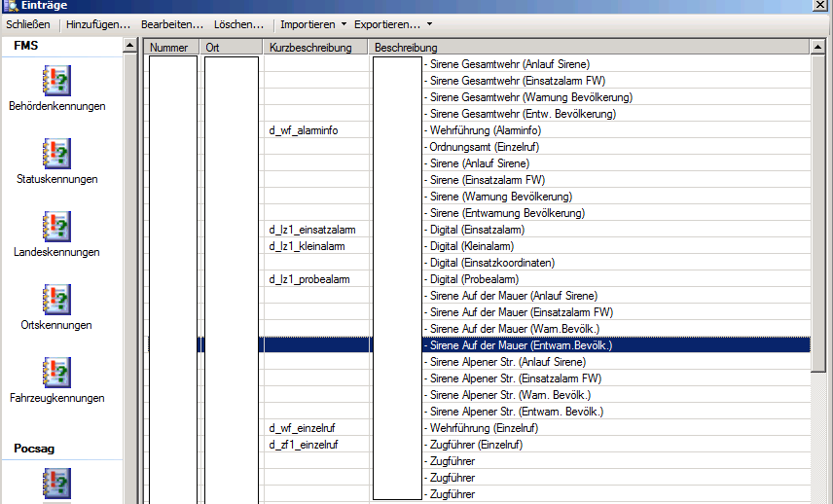Click the Einträge window title icon
This screenshot has width=833, height=504.
click(x=11, y=6)
